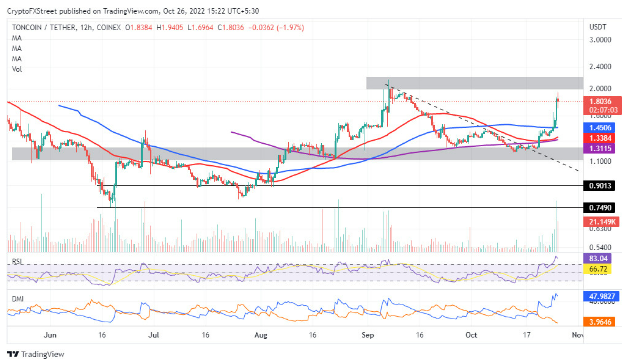Image resolution: width=622 pixels, height=364 pixels.
Task: Click the 1.1000 price axis label
Action: pos(600,161)
